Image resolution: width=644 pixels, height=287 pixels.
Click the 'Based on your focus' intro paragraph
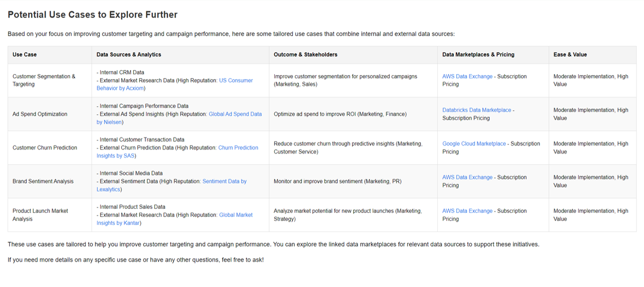click(231, 34)
